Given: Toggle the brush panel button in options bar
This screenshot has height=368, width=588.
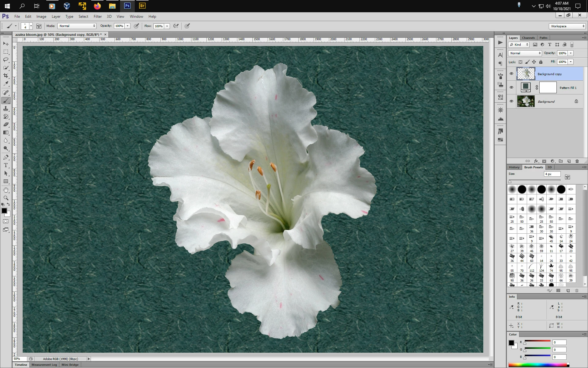Looking at the screenshot, I should pos(39,26).
